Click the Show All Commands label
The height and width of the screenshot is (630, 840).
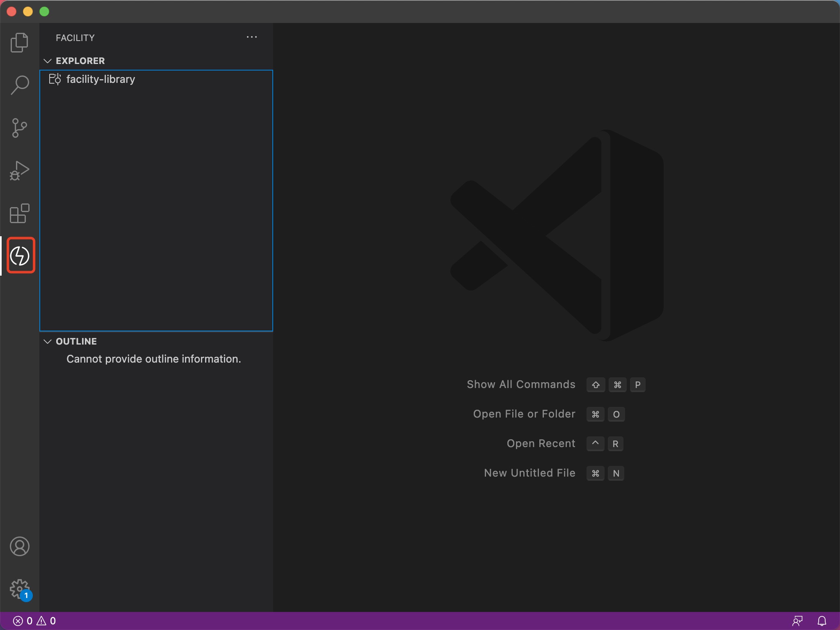(x=521, y=384)
